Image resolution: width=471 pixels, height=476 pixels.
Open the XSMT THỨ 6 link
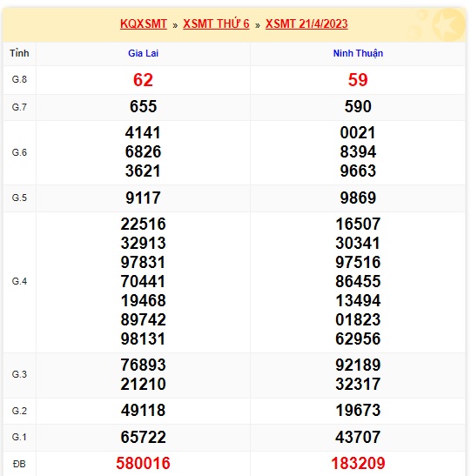point(216,24)
